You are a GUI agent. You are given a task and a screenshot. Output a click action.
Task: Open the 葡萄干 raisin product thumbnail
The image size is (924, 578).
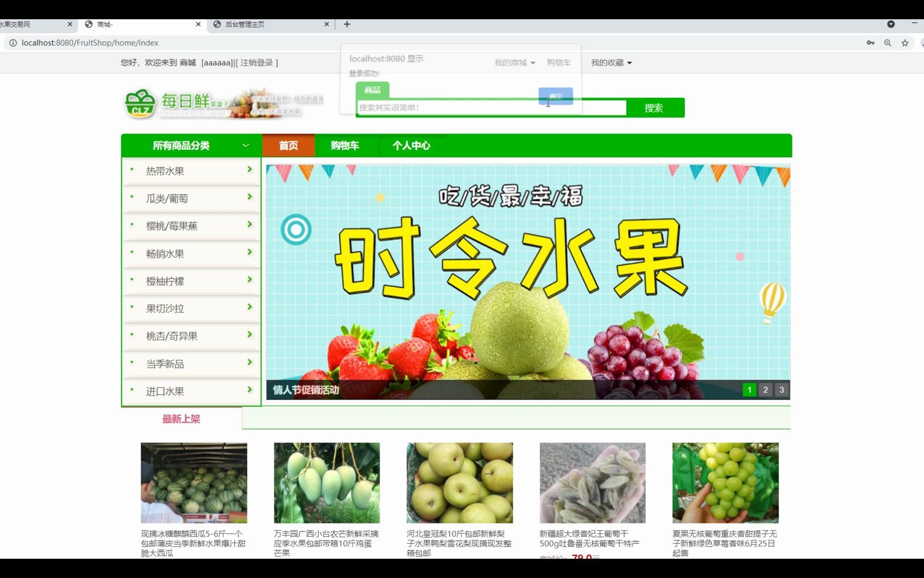click(592, 483)
